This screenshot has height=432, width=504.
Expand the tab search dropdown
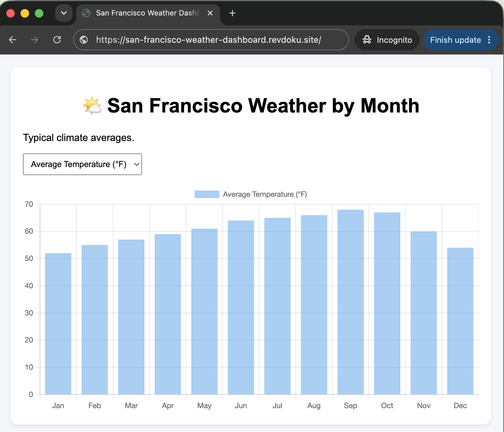(64, 13)
